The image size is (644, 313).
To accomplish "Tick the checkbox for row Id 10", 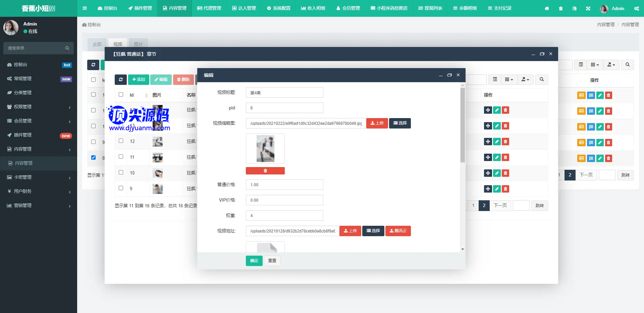I will coord(121,172).
